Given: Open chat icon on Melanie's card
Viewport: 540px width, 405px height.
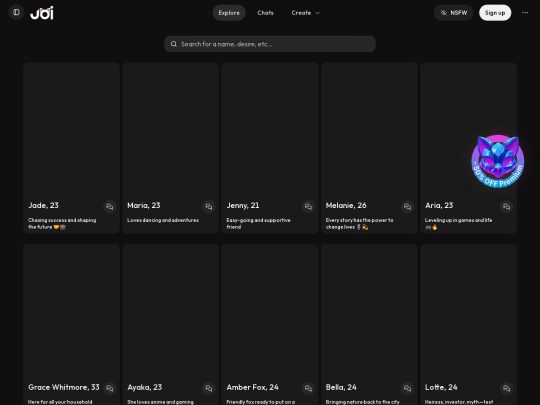Looking at the screenshot, I should (407, 207).
